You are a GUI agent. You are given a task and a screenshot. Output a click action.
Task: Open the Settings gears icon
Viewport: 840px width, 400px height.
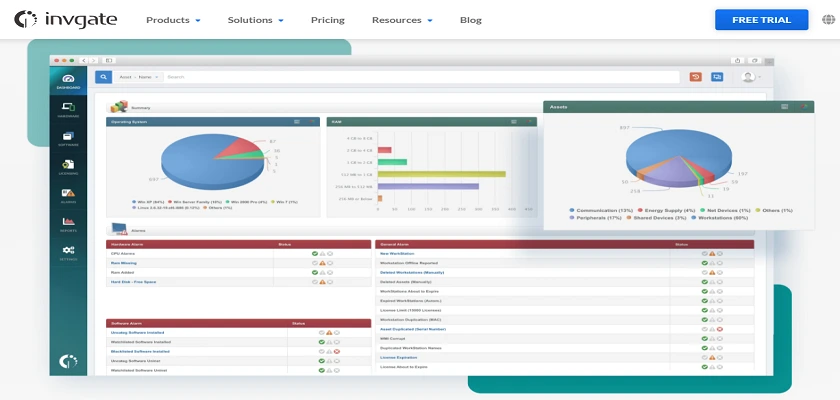[68, 253]
